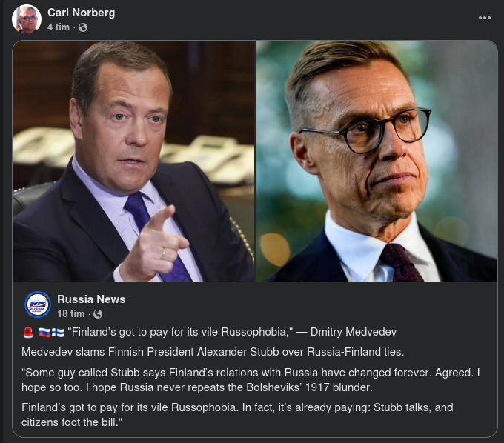
Task: Click the final paragraph about citizens footing the bill
Action: pos(237,414)
